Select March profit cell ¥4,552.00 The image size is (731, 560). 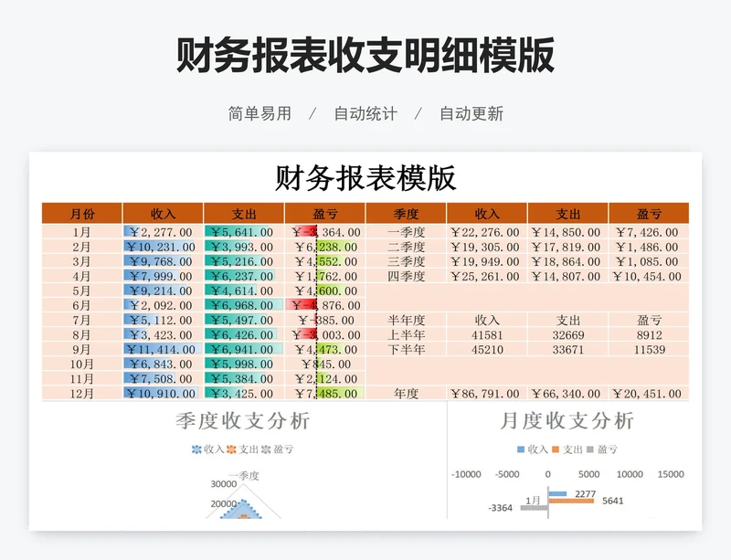click(325, 261)
